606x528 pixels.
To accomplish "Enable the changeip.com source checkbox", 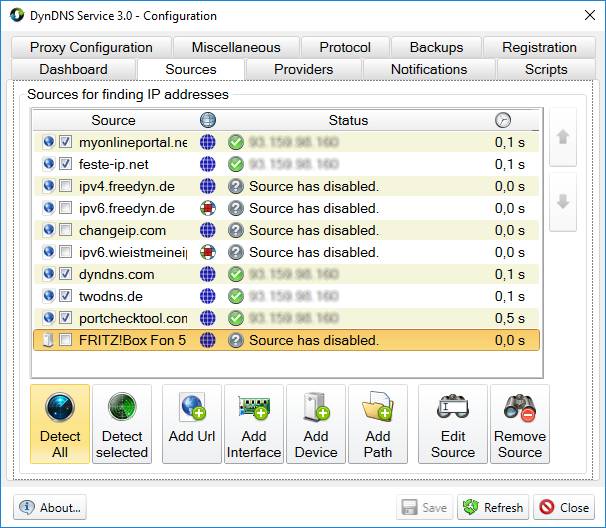I will (65, 230).
